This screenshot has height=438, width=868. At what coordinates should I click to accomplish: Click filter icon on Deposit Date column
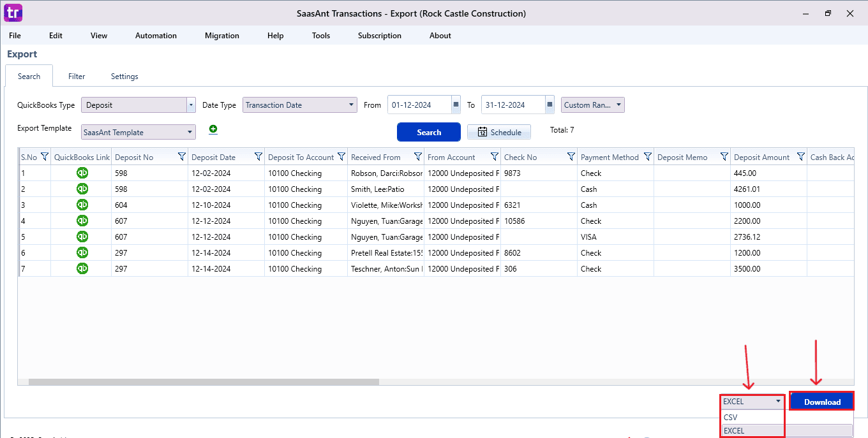[x=258, y=157]
